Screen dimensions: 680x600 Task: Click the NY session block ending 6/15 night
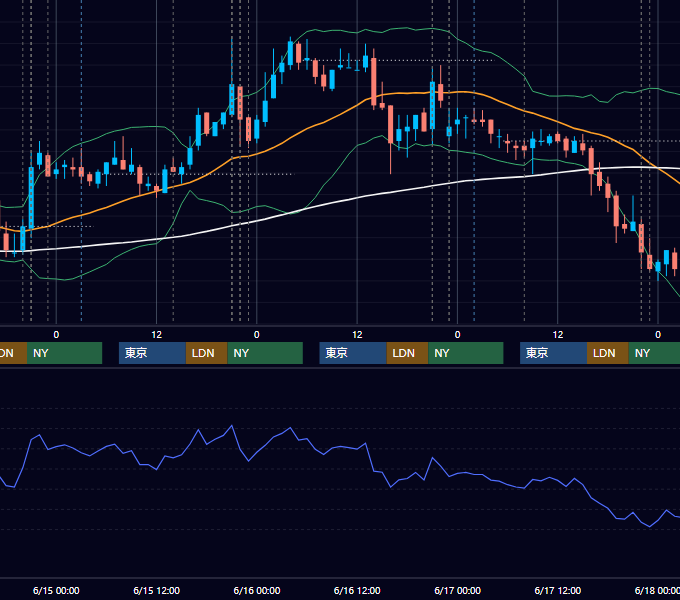click(265, 353)
